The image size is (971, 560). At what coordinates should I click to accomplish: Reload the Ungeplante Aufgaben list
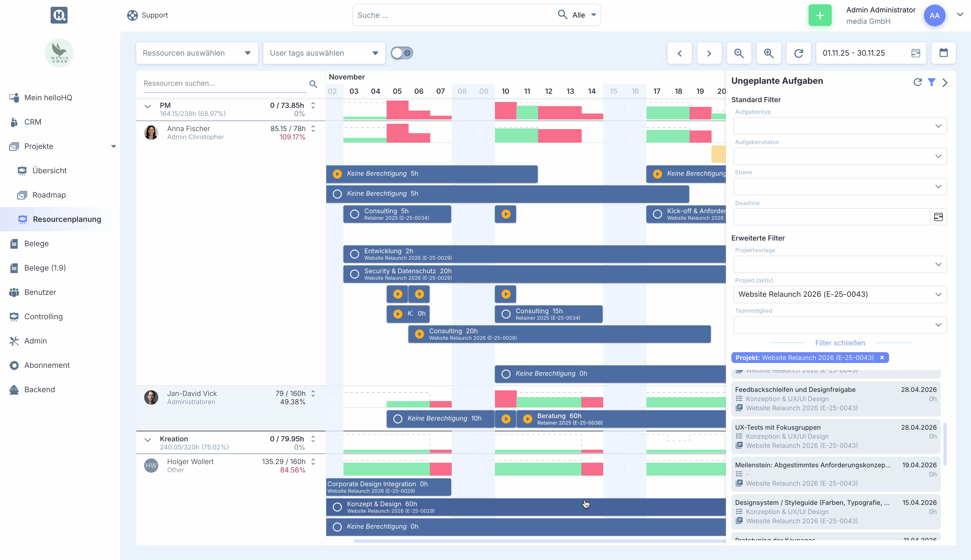(x=917, y=82)
